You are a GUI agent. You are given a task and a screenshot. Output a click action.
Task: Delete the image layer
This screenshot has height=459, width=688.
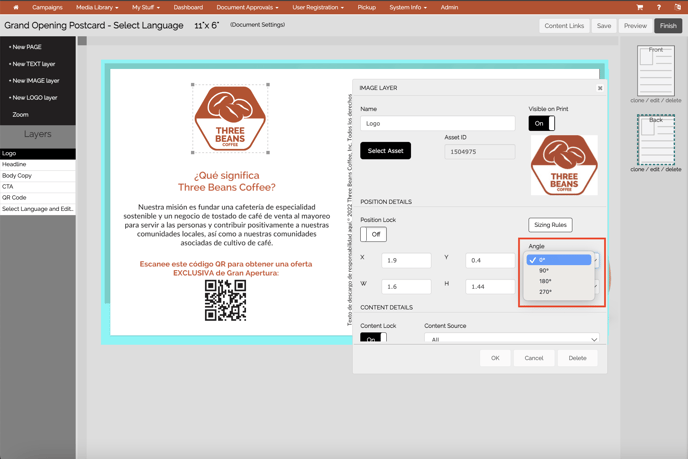point(577,358)
